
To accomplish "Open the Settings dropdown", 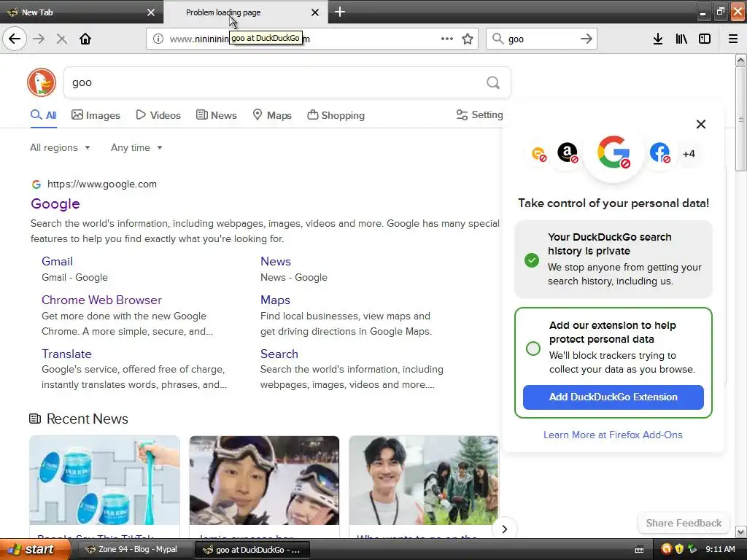I will (x=479, y=114).
